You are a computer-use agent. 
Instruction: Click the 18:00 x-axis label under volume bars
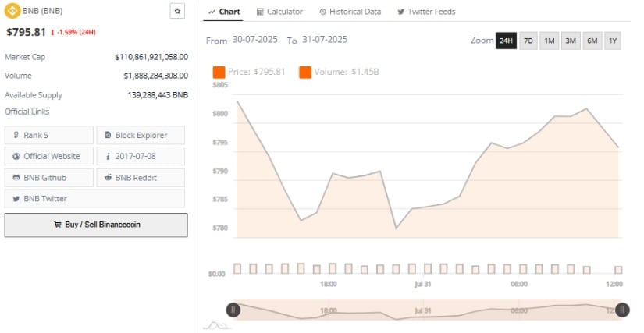(x=329, y=284)
